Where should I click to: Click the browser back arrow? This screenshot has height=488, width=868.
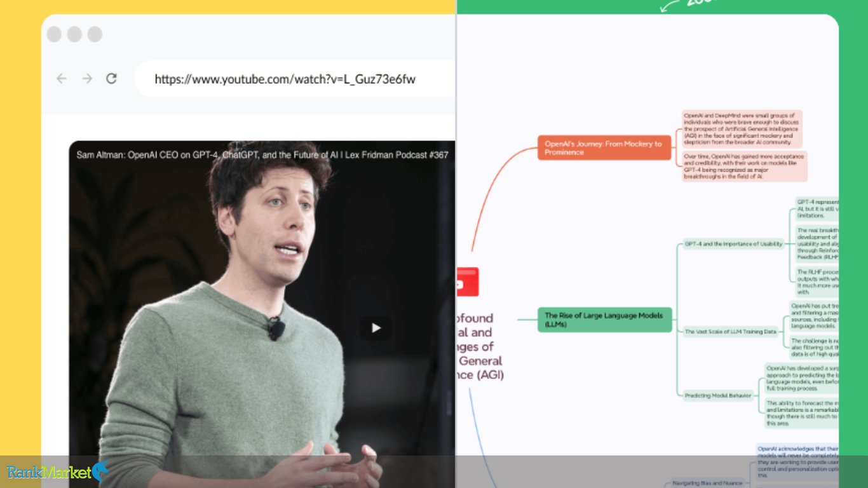pyautogui.click(x=62, y=79)
